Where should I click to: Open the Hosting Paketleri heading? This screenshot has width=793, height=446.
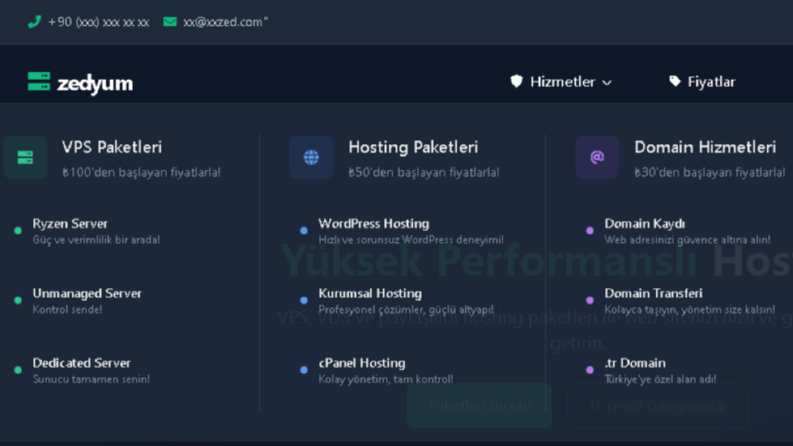[x=413, y=147]
